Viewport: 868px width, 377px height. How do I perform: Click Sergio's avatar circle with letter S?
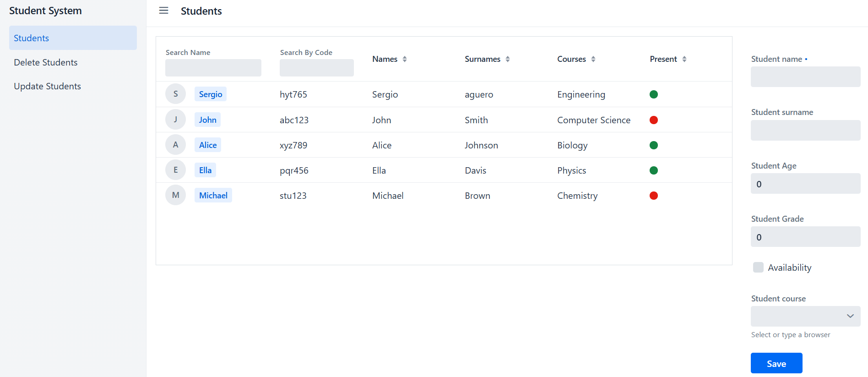point(175,94)
